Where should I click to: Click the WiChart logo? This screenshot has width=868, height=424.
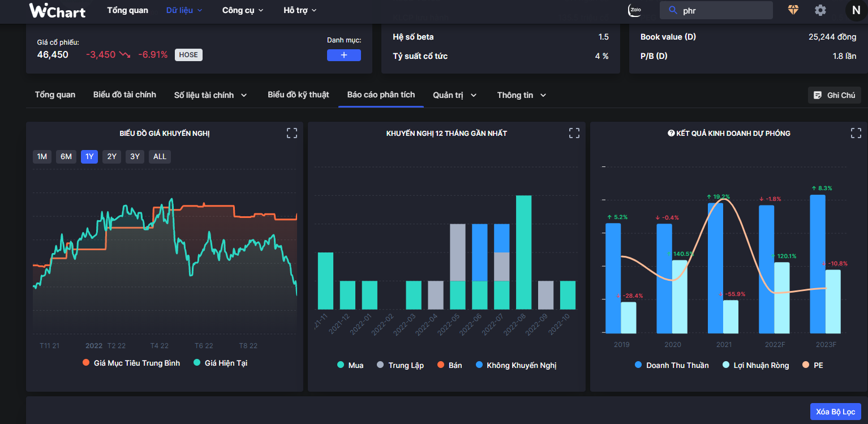coord(57,10)
